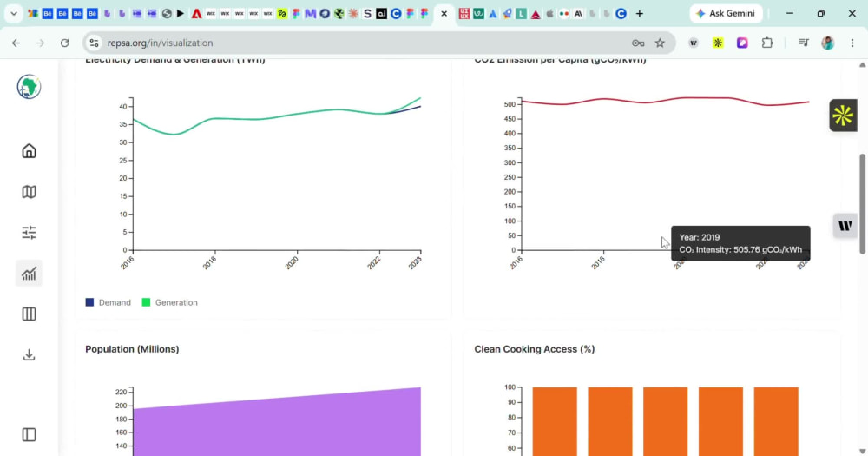Click the 2018 label on electricity chart axis
The image size is (868, 456).
pos(210,262)
